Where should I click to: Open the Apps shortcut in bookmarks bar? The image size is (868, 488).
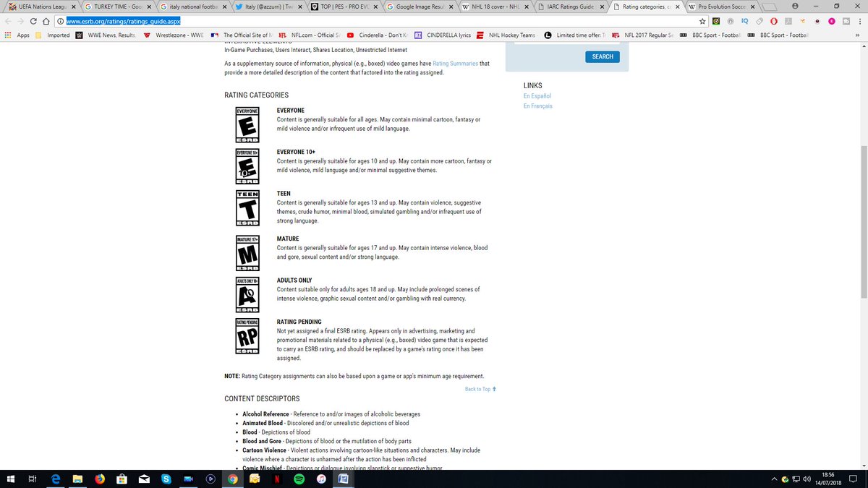click(17, 35)
